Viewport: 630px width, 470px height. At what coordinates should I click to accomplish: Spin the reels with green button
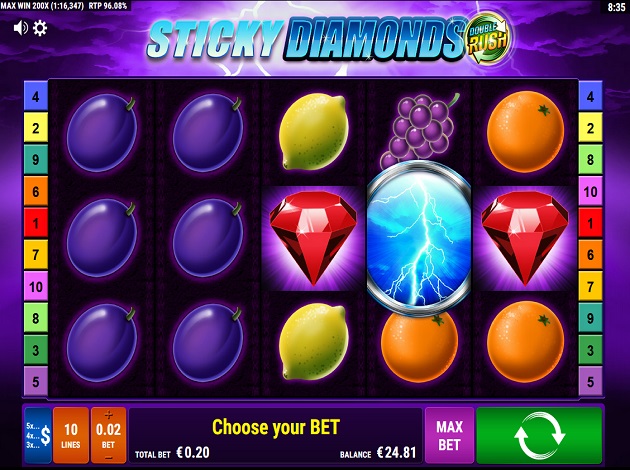539,435
